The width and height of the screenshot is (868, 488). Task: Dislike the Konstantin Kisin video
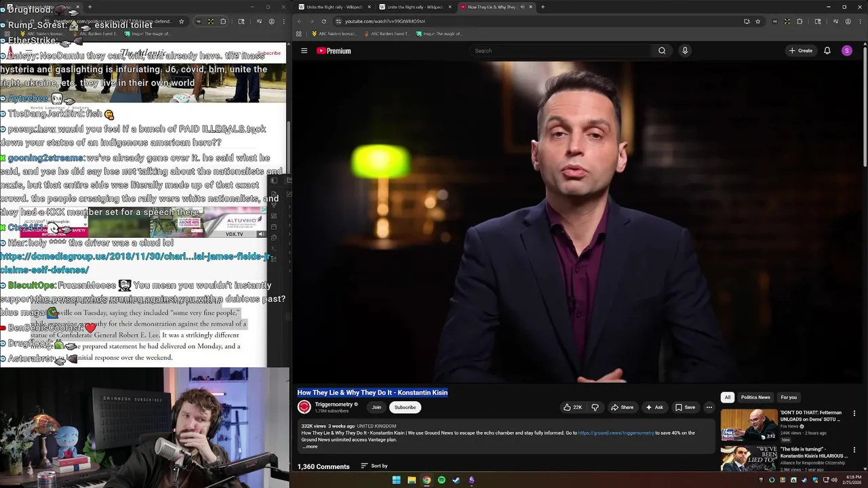pyautogui.click(x=595, y=407)
